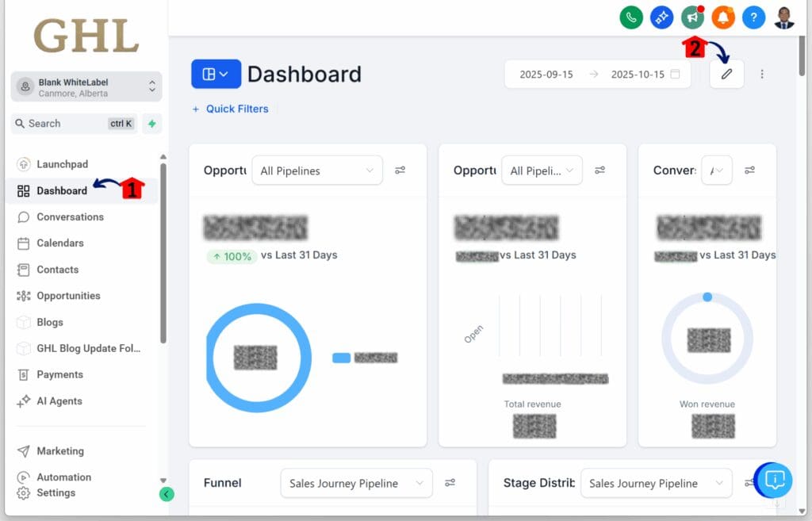
Task: Go to Conversations in the sidebar
Action: tap(71, 216)
